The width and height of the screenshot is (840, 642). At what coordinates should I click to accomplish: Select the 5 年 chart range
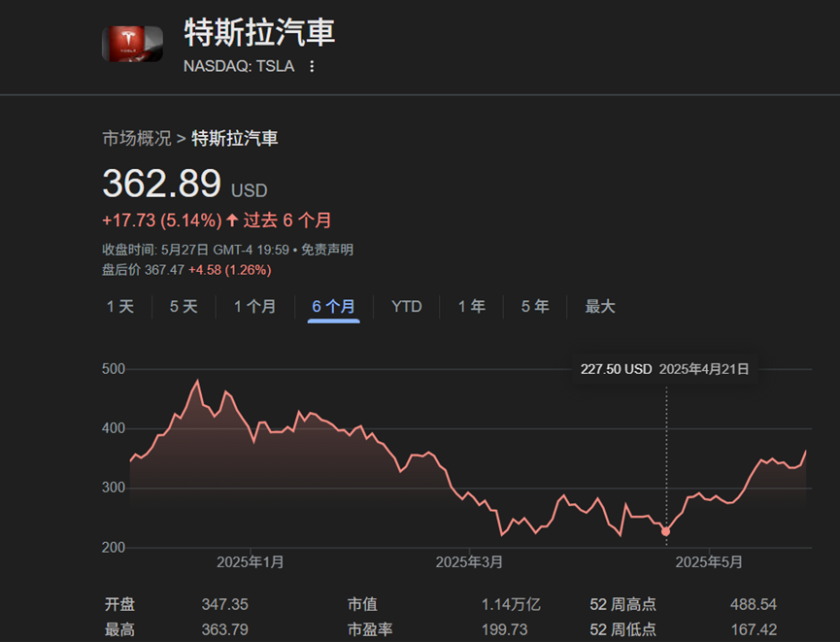tap(535, 307)
